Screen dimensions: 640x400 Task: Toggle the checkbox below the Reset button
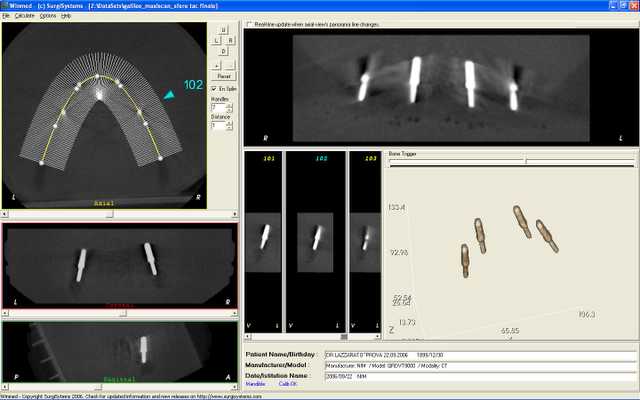213,89
